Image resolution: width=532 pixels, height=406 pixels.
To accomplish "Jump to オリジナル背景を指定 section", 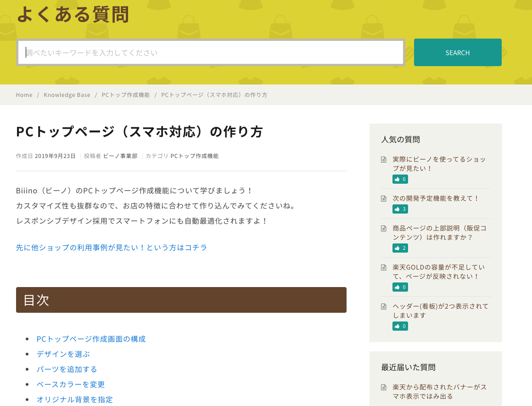I will 75,399.
